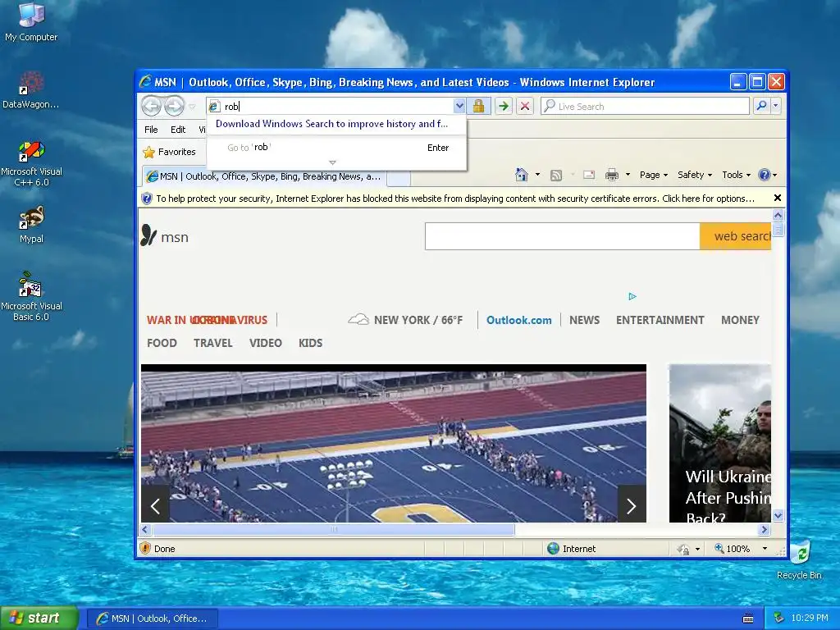
Task: Expand the address bar dropdown arrow
Action: 459,106
